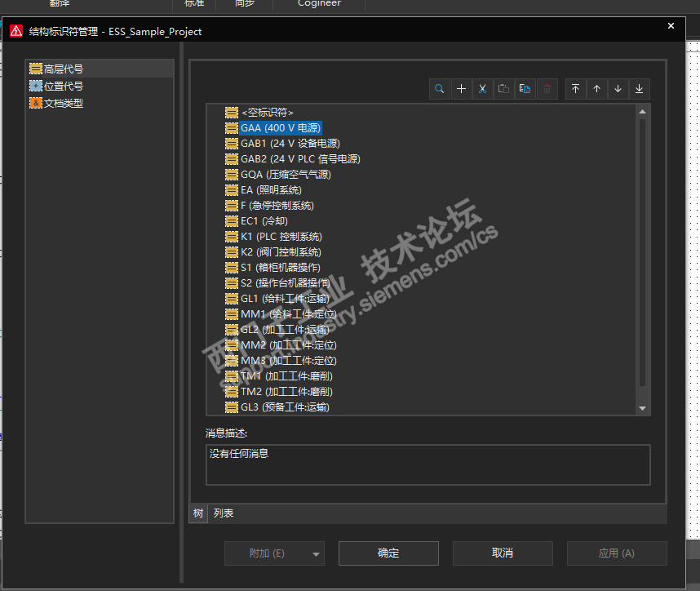Click scrollbar up arrow in identifier list
This screenshot has height=591, width=700.
coord(642,112)
